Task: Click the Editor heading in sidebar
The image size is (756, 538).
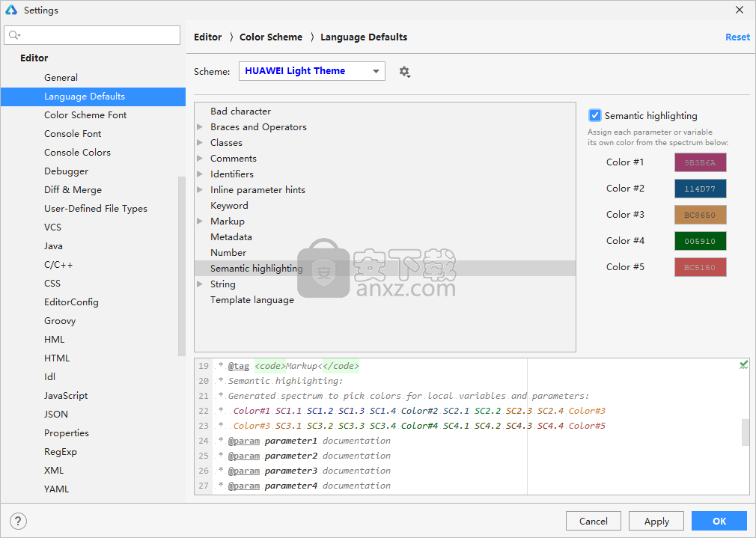Action: [34, 58]
